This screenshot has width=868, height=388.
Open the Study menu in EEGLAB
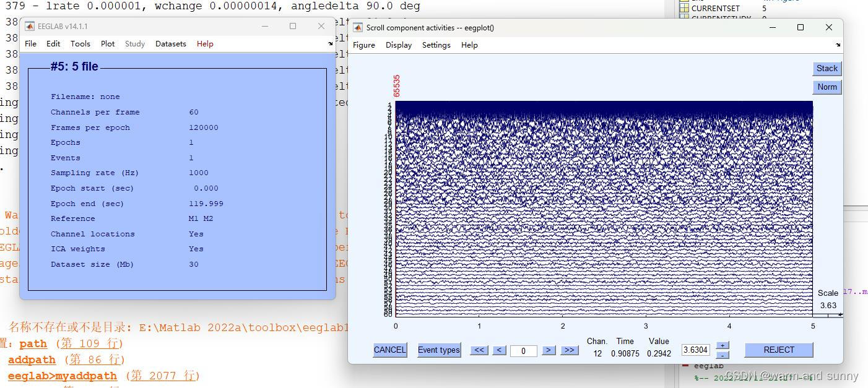click(135, 43)
